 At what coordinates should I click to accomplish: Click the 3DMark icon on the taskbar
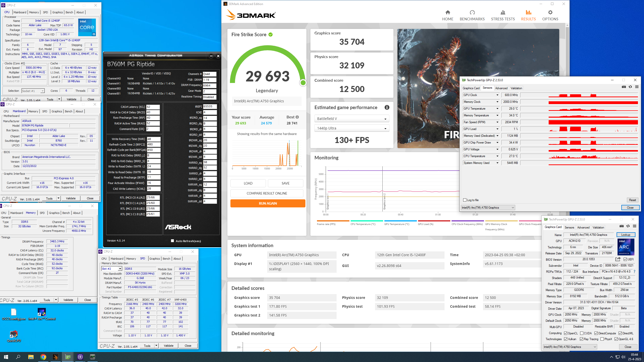[x=56, y=357]
